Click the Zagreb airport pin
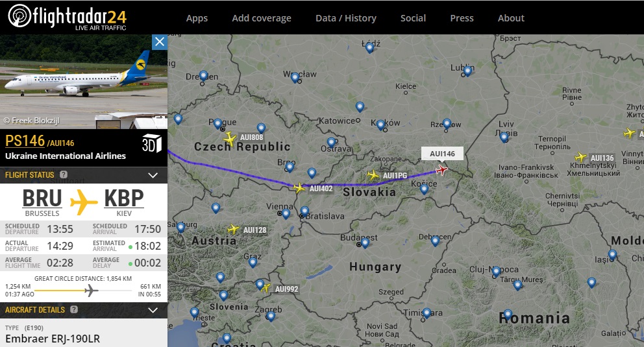The width and height of the screenshot is (644, 347). tap(271, 317)
